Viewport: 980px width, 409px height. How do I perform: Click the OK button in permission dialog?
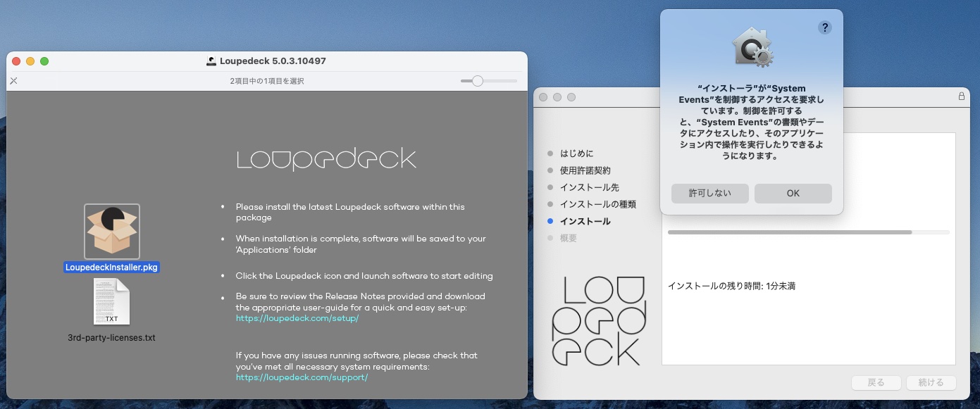[x=793, y=194]
